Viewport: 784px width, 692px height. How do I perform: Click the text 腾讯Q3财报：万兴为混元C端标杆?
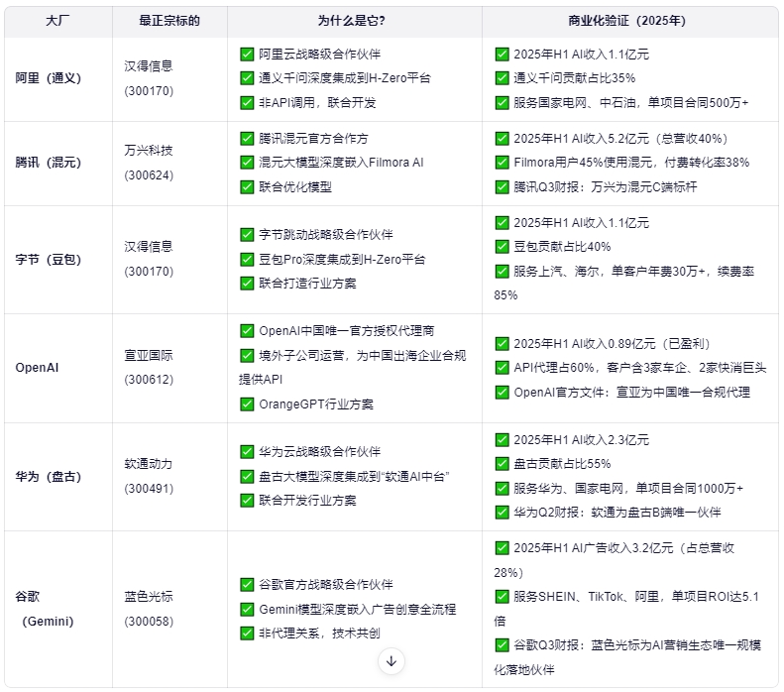click(x=605, y=187)
